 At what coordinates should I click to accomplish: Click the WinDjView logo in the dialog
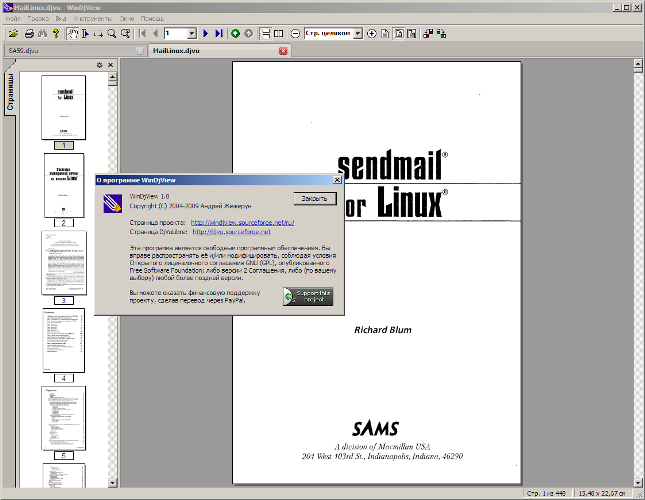coord(112,203)
